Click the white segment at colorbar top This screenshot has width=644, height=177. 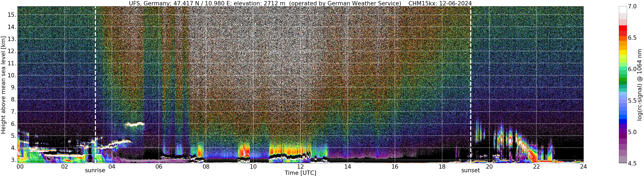(x=623, y=9)
